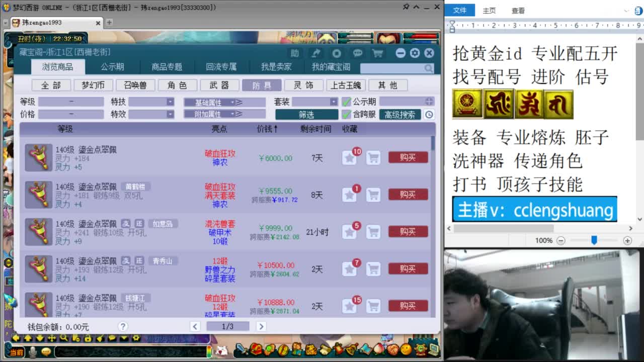Switch to the 商品专题 tab
Image resolution: width=644 pixels, height=362 pixels.
point(167,67)
